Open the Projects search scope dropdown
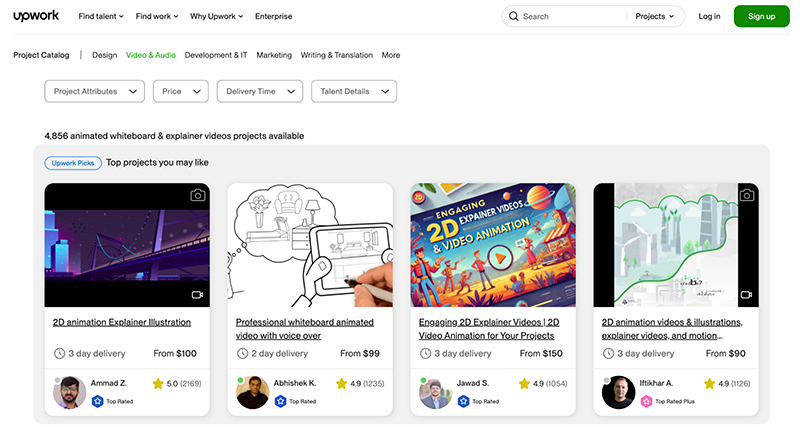Image resolution: width=800 pixels, height=427 pixels. click(655, 16)
